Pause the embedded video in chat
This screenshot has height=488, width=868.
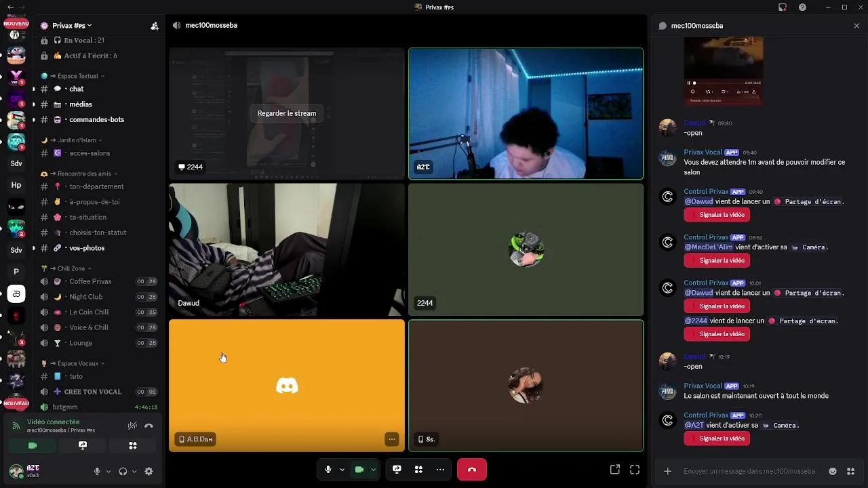pyautogui.click(x=689, y=83)
